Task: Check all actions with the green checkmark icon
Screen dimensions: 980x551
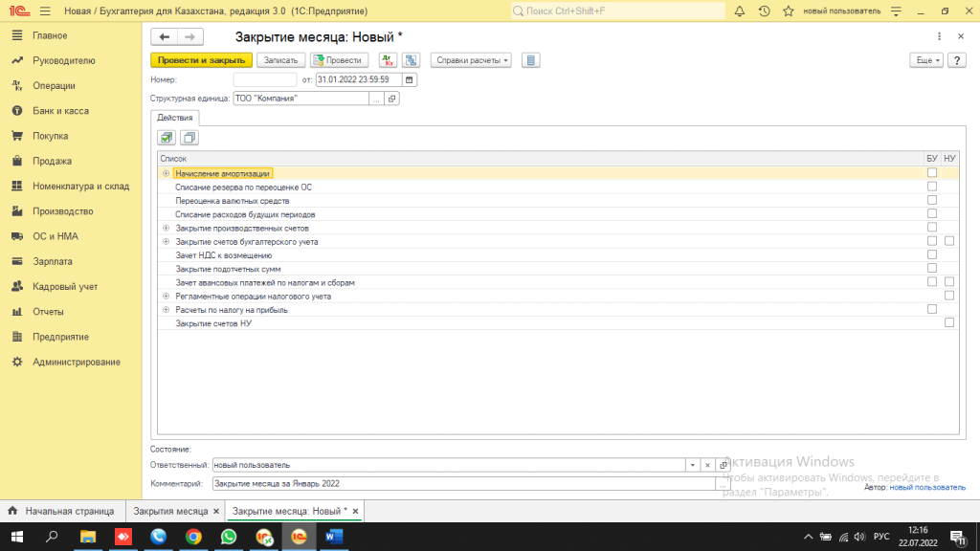Action: pos(167,138)
